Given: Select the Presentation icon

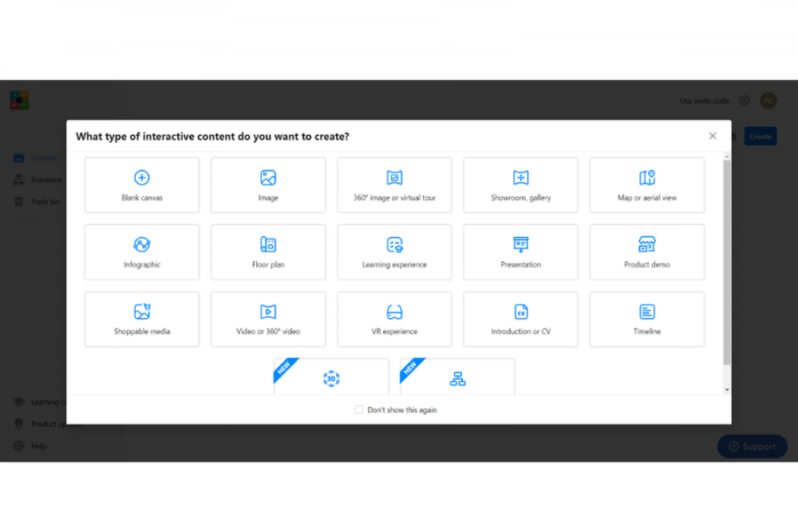Looking at the screenshot, I should [x=520, y=245].
